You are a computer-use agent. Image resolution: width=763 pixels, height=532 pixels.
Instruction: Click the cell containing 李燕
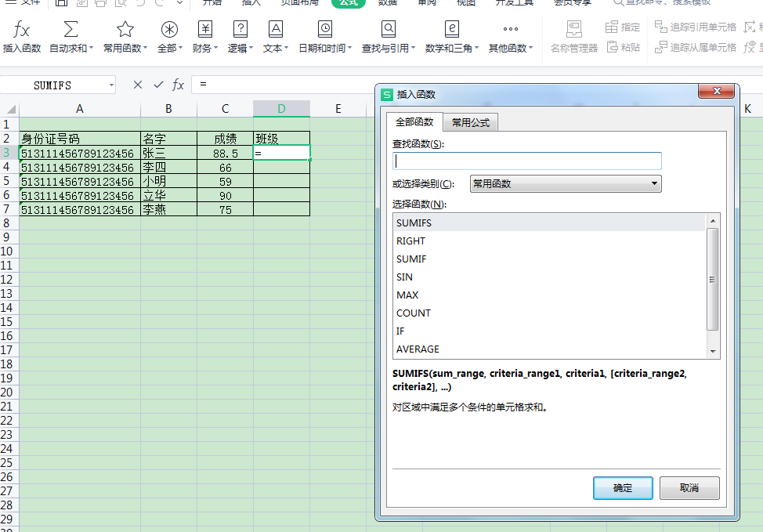169,209
